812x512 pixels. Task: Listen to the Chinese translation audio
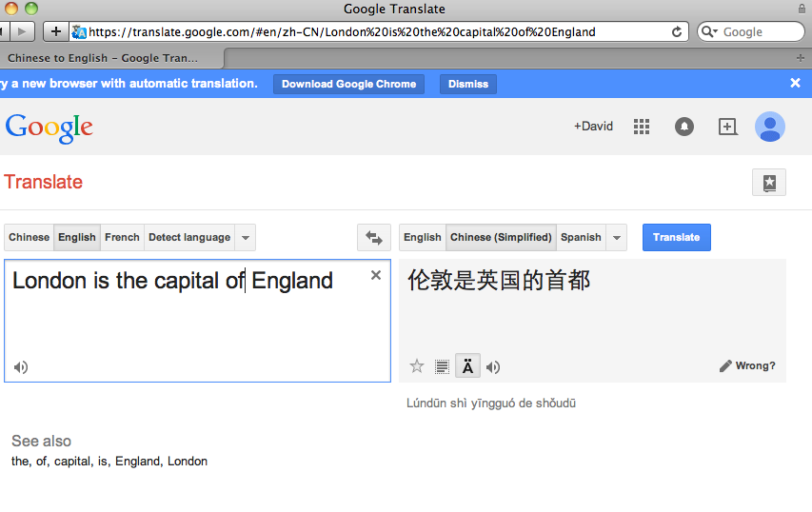(x=493, y=366)
